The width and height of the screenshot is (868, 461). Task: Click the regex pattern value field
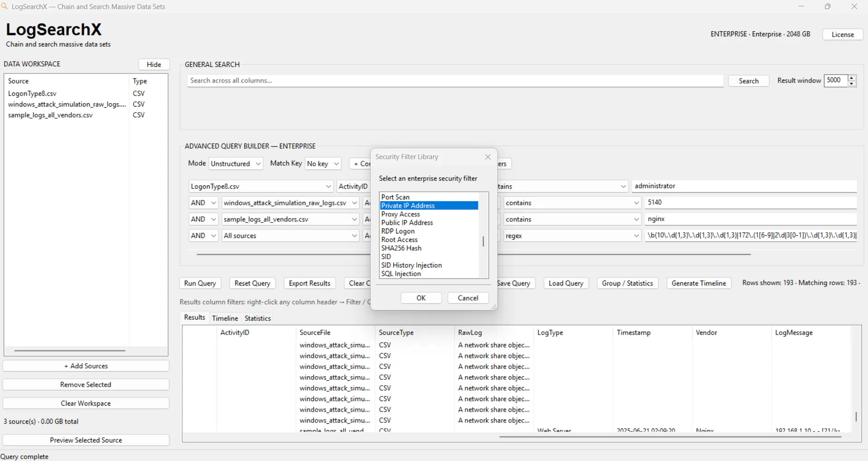(x=751, y=235)
